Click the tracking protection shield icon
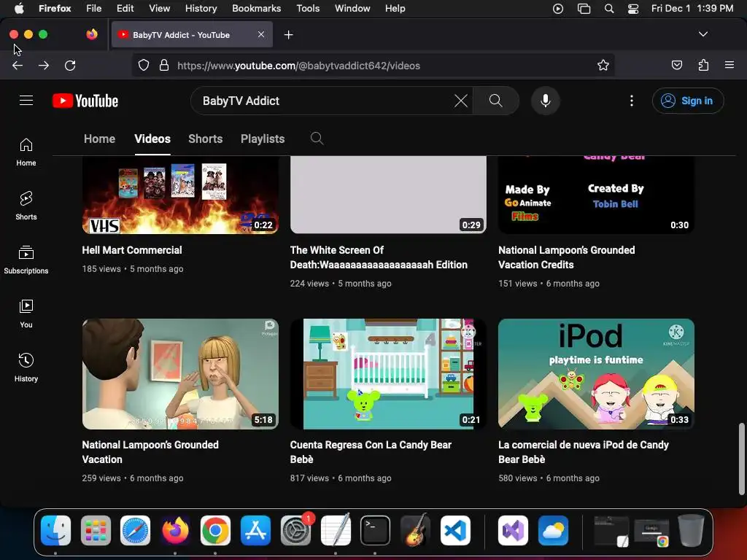 tap(144, 65)
